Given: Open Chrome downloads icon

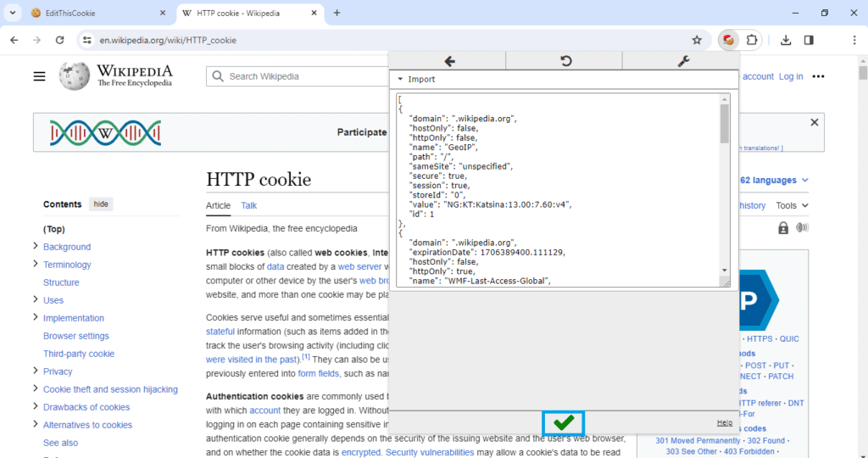Looking at the screenshot, I should pos(786,40).
